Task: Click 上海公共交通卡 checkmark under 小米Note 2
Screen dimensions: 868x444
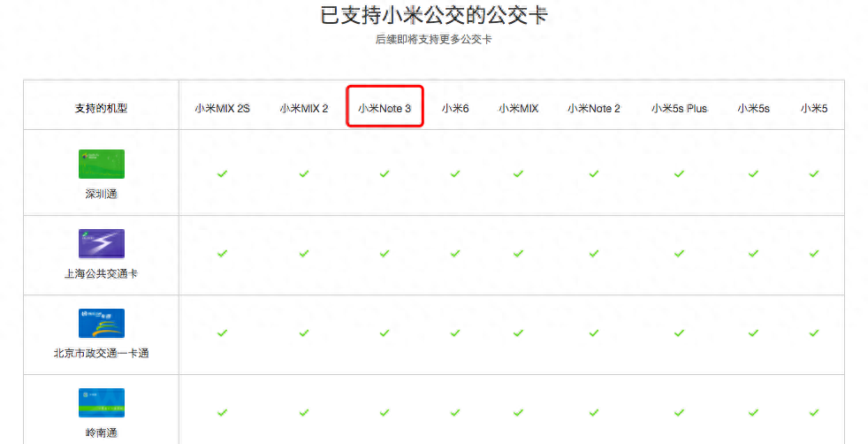Action: coord(594,254)
